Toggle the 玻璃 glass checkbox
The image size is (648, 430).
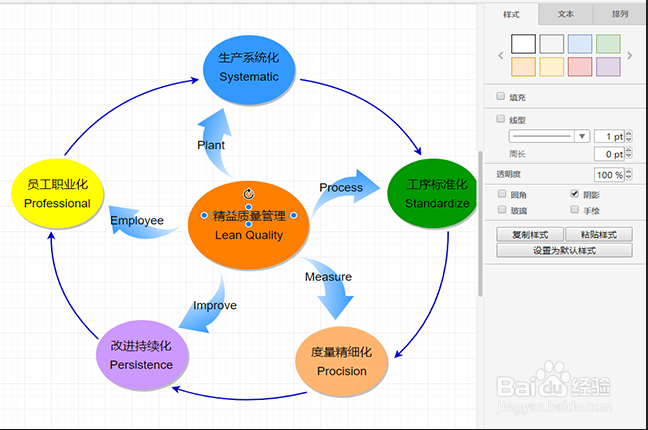click(502, 209)
